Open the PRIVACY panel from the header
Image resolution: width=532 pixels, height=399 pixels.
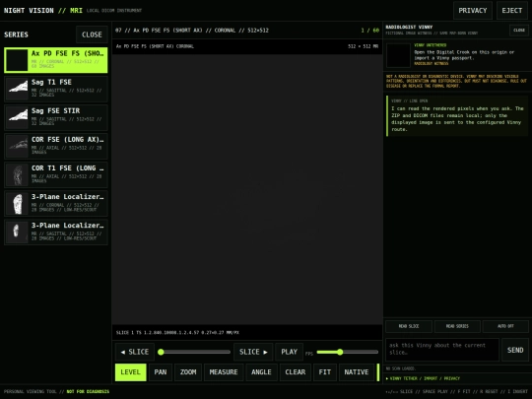coord(473,11)
